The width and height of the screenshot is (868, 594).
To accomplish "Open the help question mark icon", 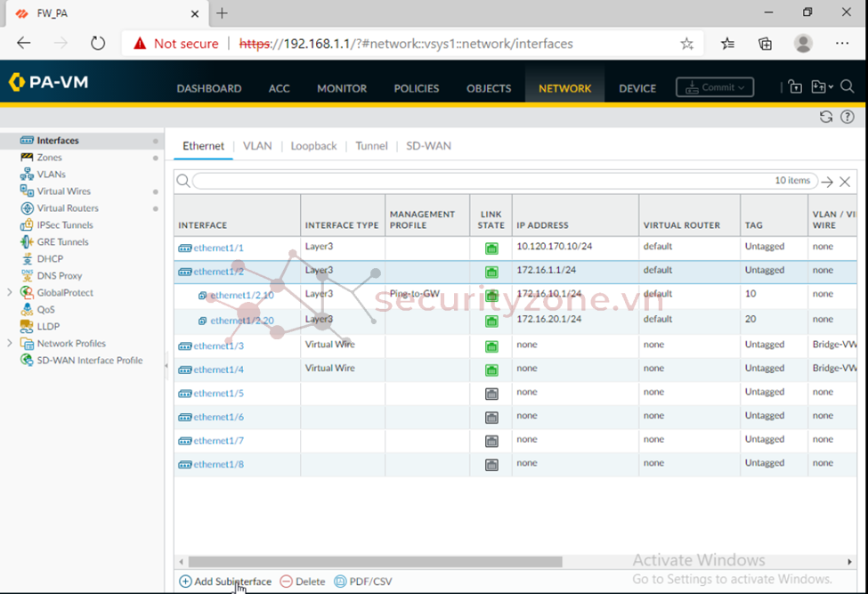I will click(847, 117).
